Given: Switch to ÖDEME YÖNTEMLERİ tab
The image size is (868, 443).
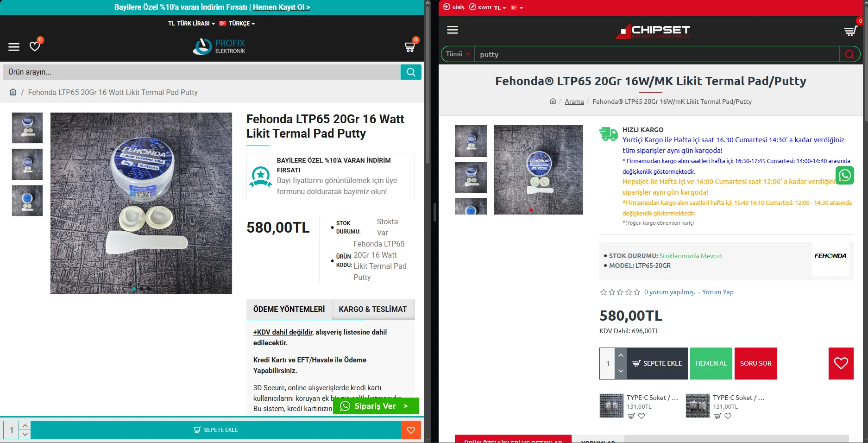Looking at the screenshot, I should (x=289, y=310).
